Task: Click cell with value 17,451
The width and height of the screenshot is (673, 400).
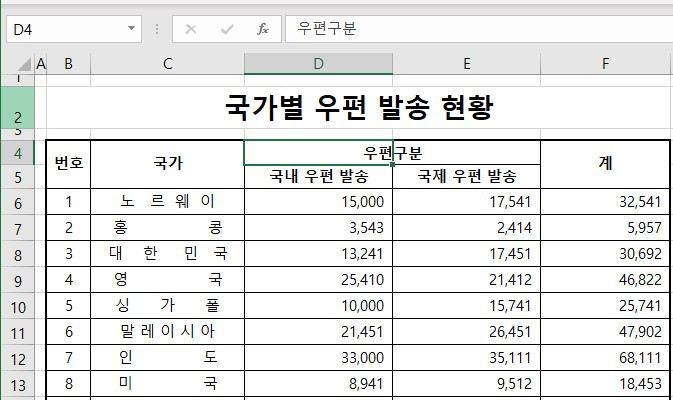Action: click(x=467, y=254)
